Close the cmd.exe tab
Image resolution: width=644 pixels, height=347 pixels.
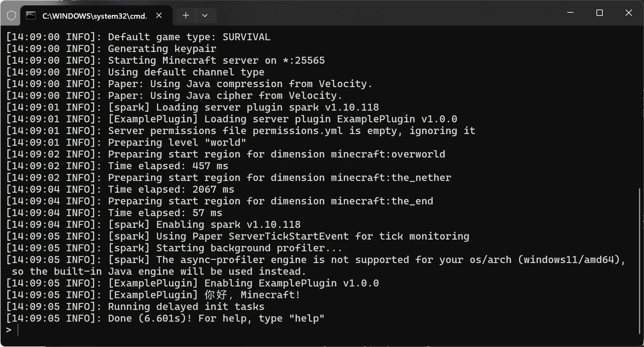[159, 16]
